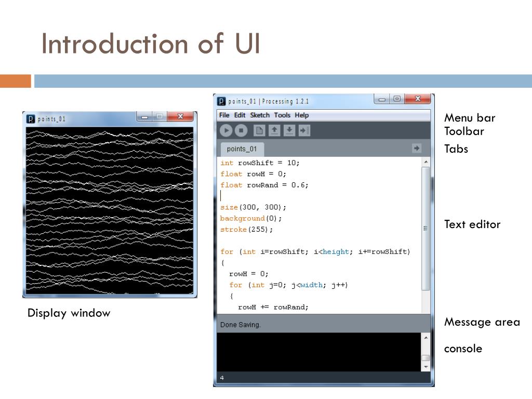Open the tab menu arrow on the tab bar
Image resolution: width=532 pixels, height=399 pixels.
416,148
